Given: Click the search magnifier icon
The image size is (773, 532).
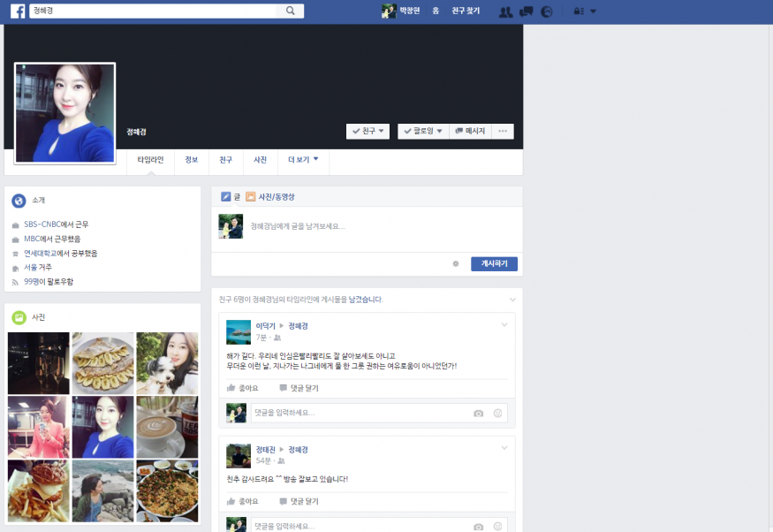Looking at the screenshot, I should (290, 11).
